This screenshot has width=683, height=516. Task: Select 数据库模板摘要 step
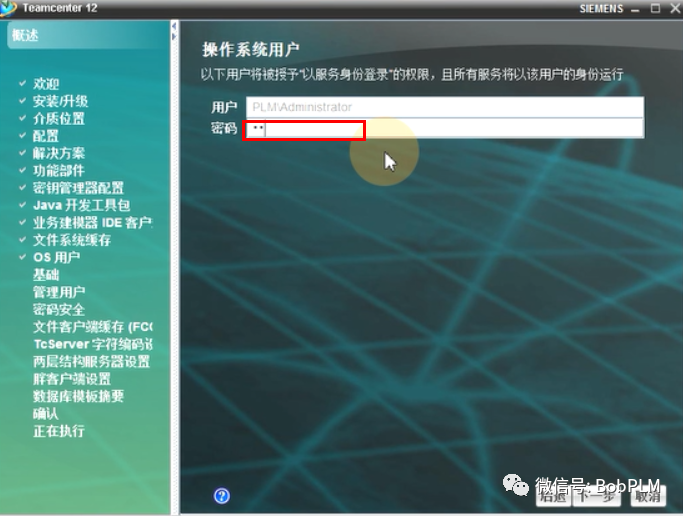coord(78,396)
